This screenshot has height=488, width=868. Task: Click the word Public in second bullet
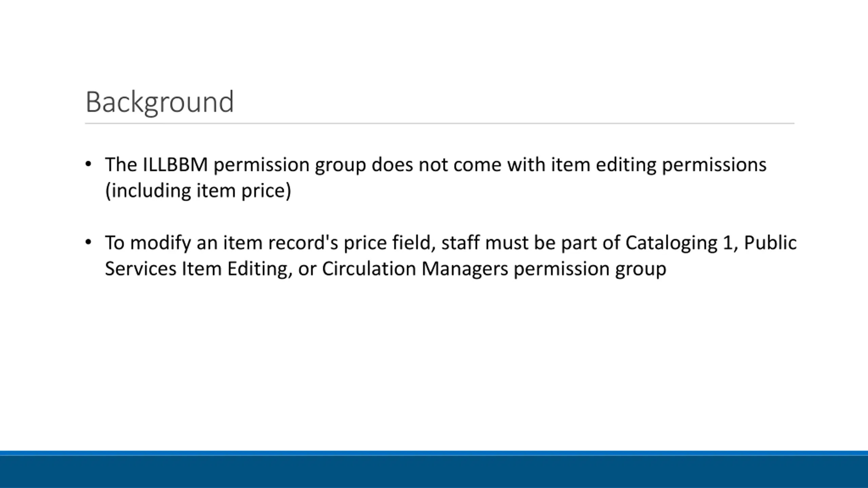pyautogui.click(x=770, y=243)
